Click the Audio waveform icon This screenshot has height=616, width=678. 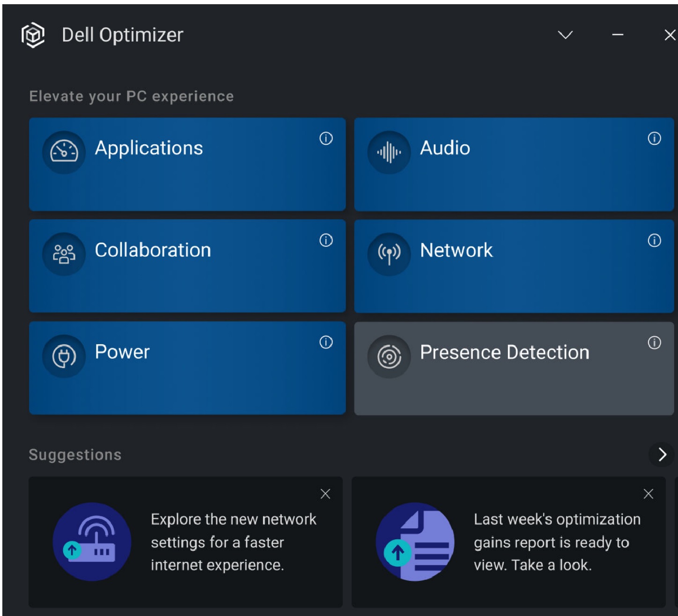tap(389, 152)
